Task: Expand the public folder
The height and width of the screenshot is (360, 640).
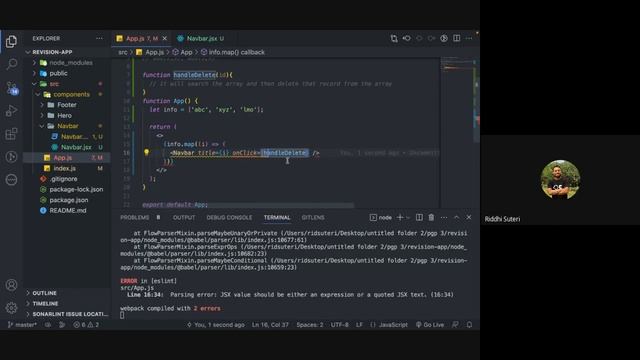Action: [66, 73]
